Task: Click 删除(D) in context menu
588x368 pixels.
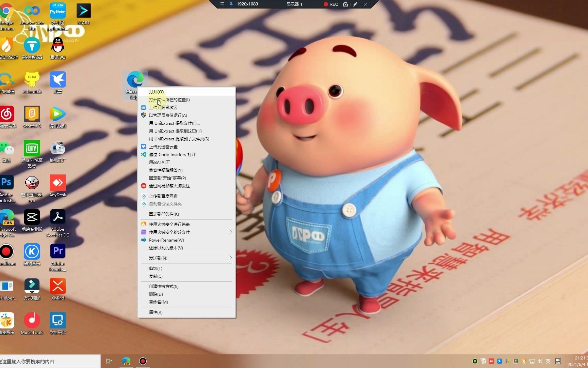Action: point(186,294)
